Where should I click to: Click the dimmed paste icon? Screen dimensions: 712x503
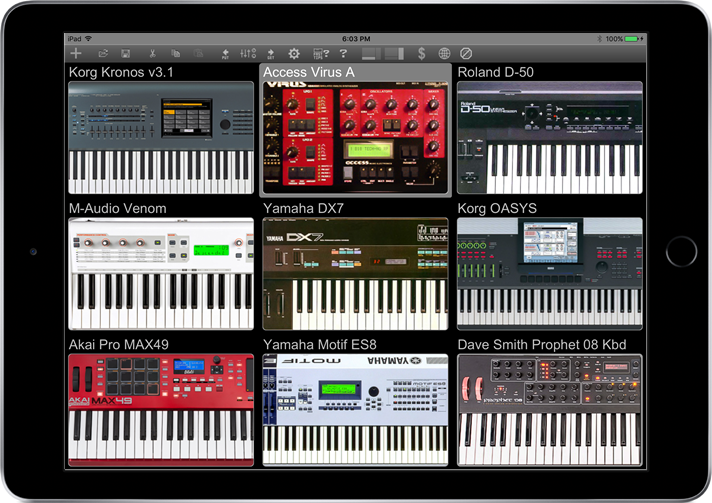point(198,54)
